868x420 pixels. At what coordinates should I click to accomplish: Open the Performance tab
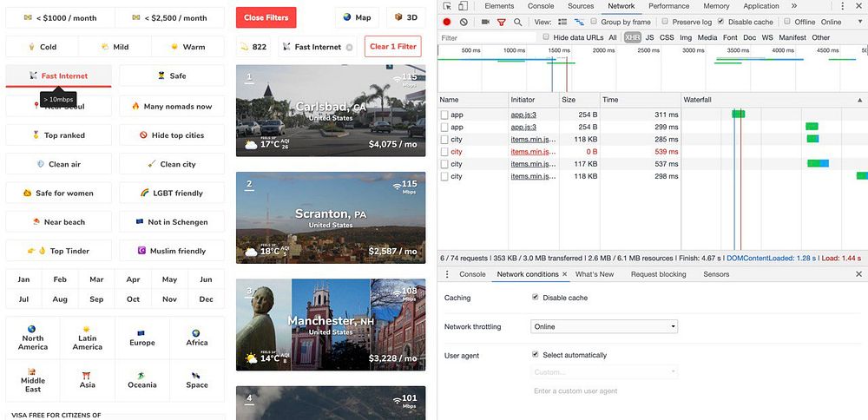[668, 6]
